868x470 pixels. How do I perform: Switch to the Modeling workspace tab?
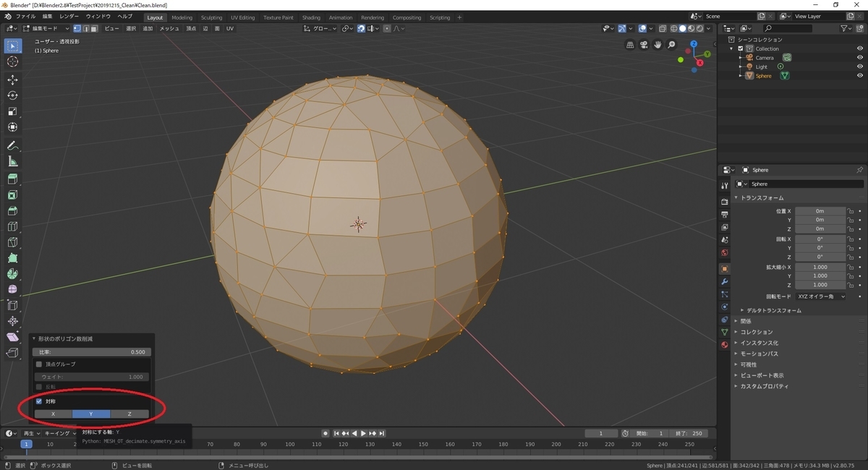point(182,17)
